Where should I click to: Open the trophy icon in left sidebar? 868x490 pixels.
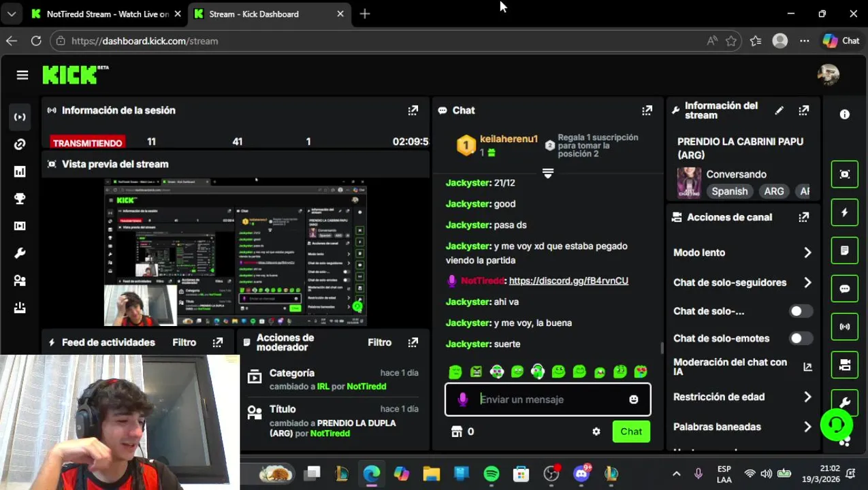tap(20, 199)
